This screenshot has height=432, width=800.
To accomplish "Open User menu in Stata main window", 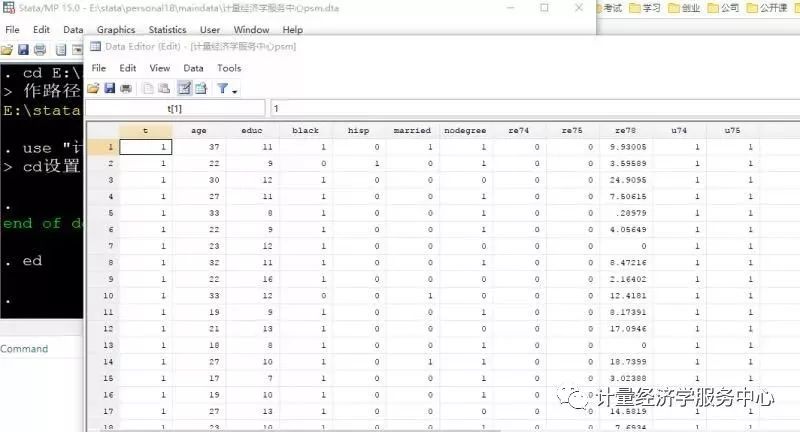I will [210, 30].
